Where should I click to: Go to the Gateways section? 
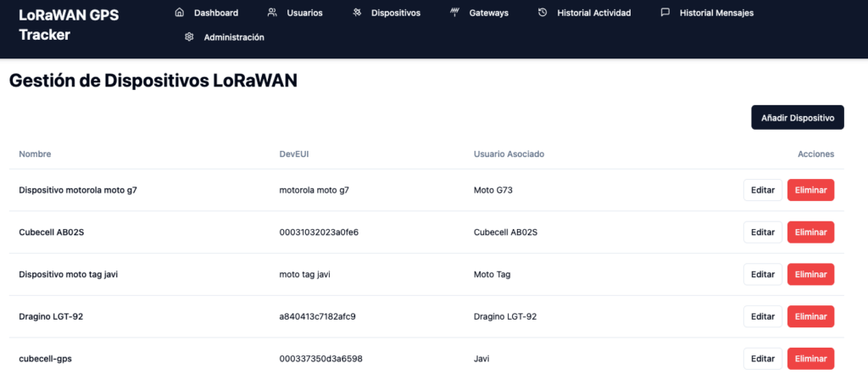(x=488, y=13)
